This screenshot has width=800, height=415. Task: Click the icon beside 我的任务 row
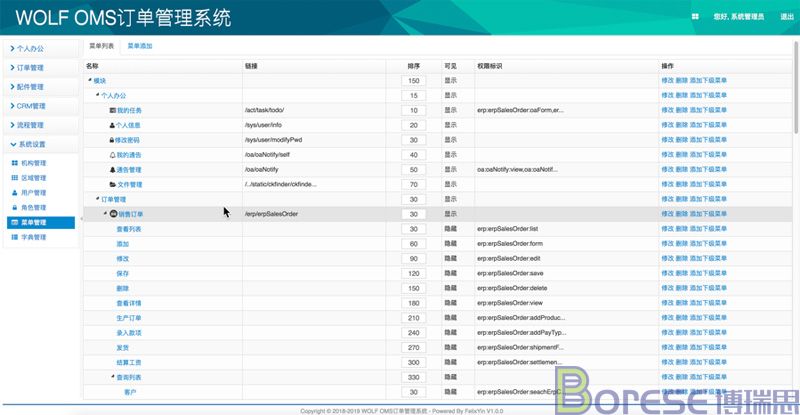point(113,110)
